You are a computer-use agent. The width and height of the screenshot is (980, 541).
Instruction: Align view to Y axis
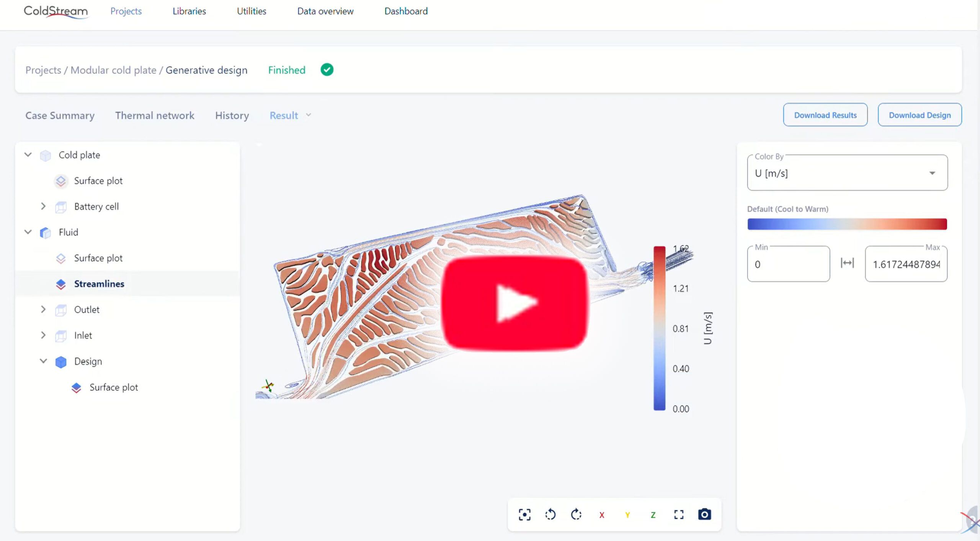[x=627, y=515]
